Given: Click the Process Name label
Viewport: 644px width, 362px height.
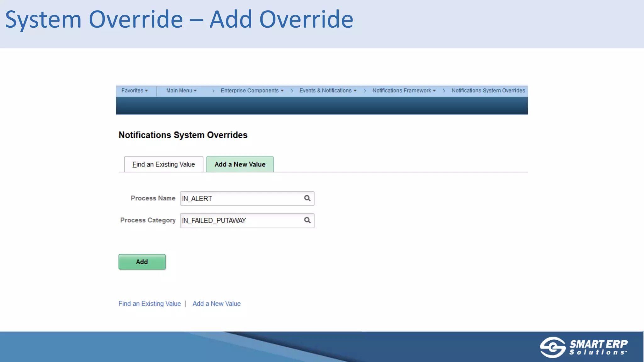Looking at the screenshot, I should [x=153, y=198].
